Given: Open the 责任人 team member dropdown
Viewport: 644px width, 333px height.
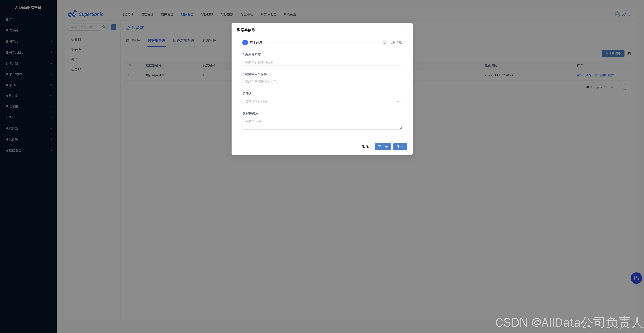Looking at the screenshot, I should coord(322,102).
